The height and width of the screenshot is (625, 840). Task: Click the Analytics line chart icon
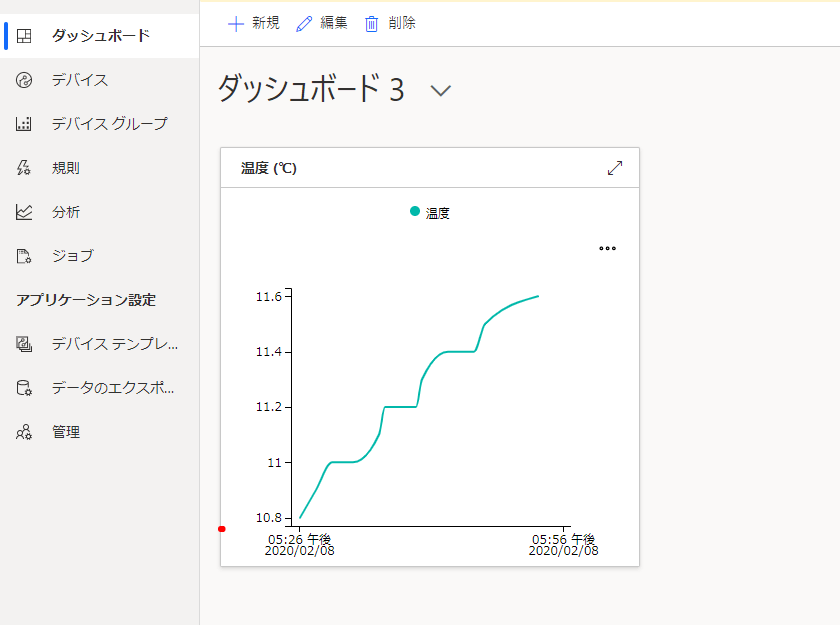(x=25, y=212)
